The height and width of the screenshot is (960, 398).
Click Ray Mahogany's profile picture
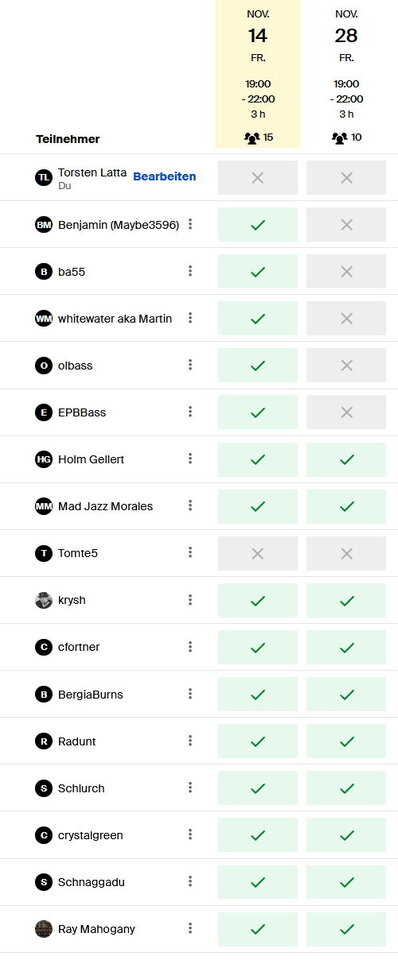(x=43, y=929)
